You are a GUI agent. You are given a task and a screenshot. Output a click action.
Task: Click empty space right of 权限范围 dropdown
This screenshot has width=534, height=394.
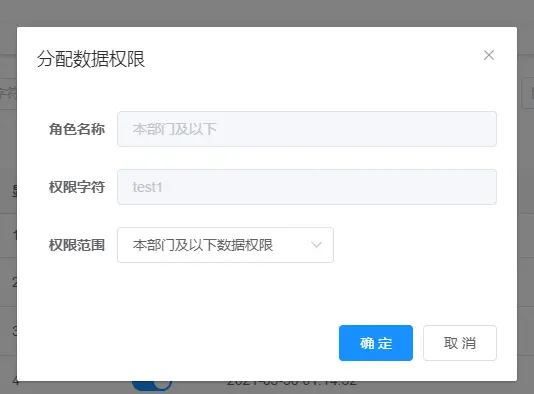click(415, 245)
